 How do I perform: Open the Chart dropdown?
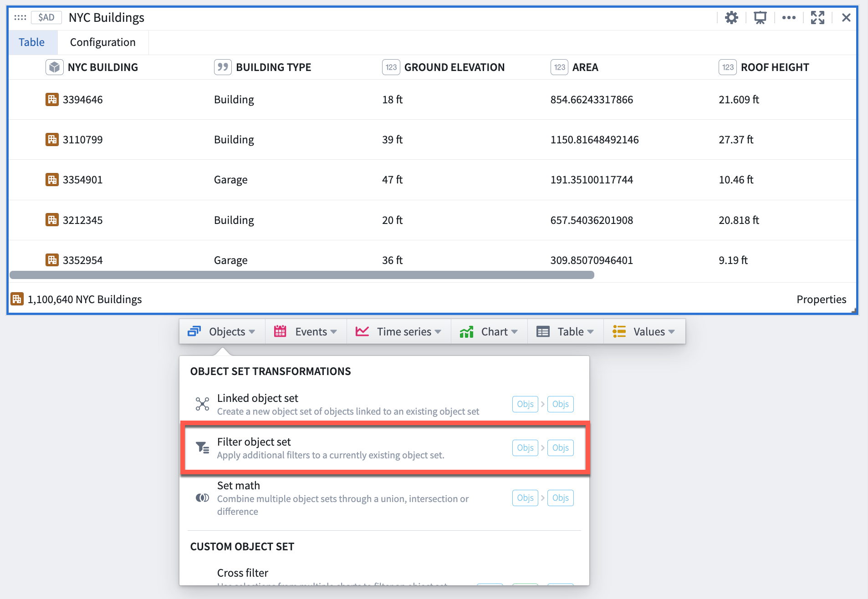pos(489,331)
